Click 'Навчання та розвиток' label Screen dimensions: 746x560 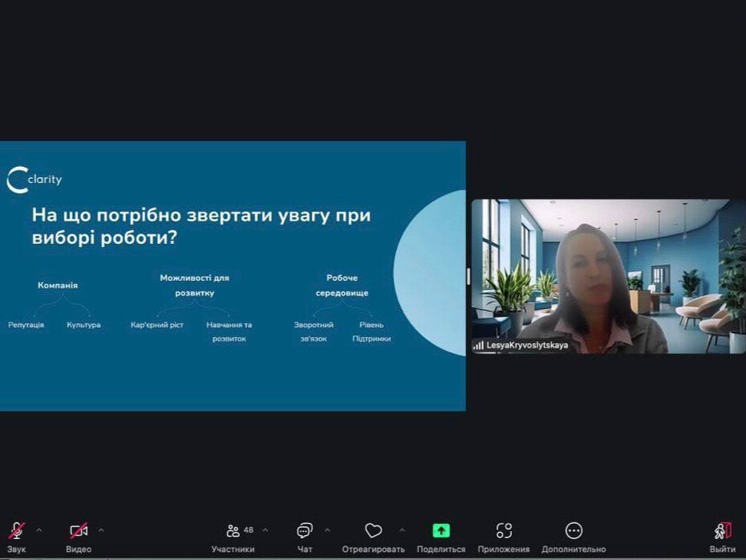tap(229, 331)
